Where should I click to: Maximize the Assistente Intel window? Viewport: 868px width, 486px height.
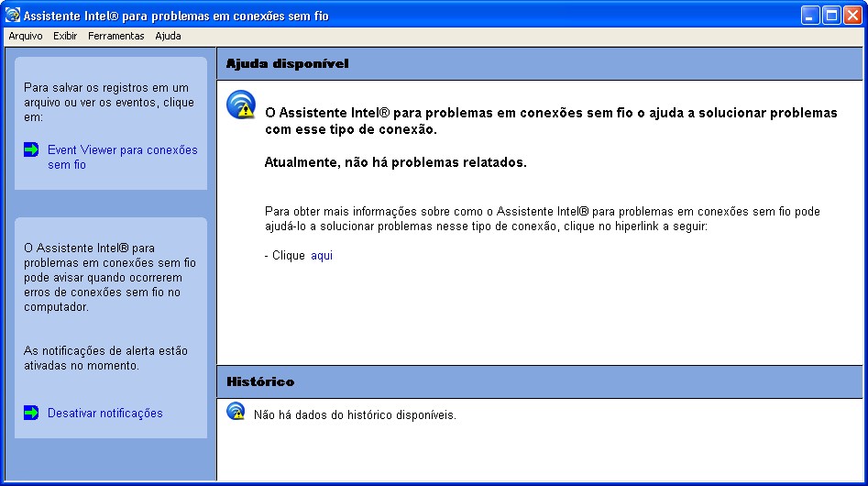[831, 16]
